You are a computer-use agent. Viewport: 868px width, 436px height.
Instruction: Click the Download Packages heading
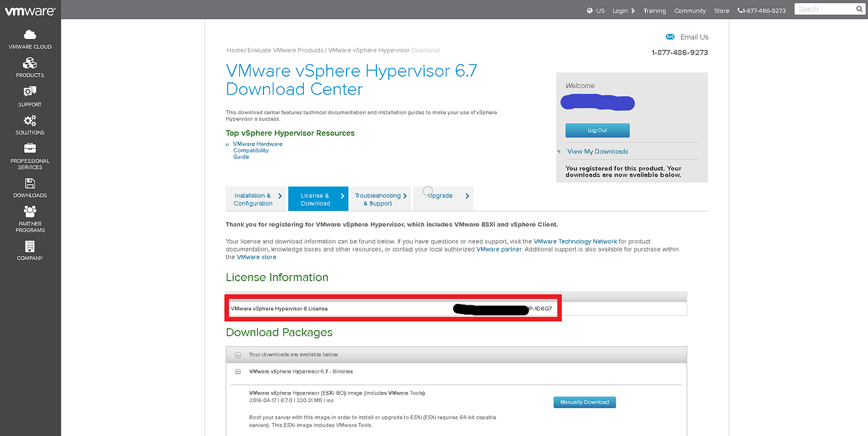coord(279,333)
